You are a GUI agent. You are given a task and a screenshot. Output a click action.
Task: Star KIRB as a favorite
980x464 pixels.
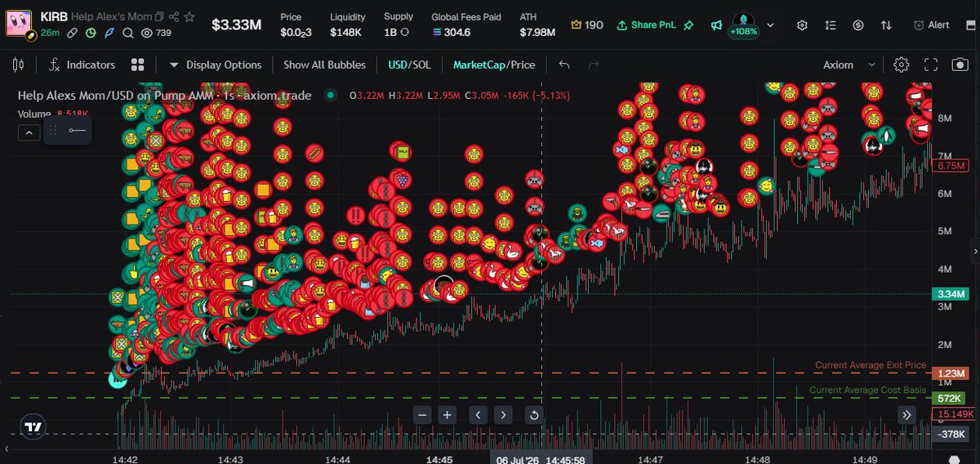coord(189,16)
